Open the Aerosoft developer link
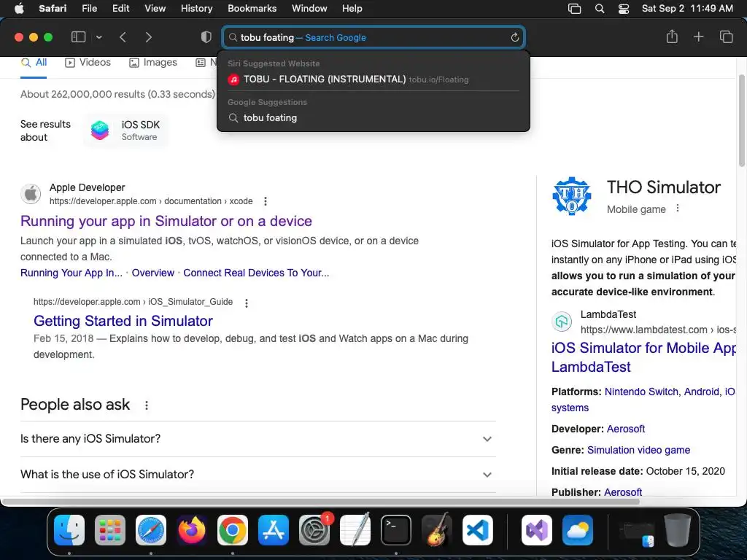747x560 pixels. pos(625,429)
